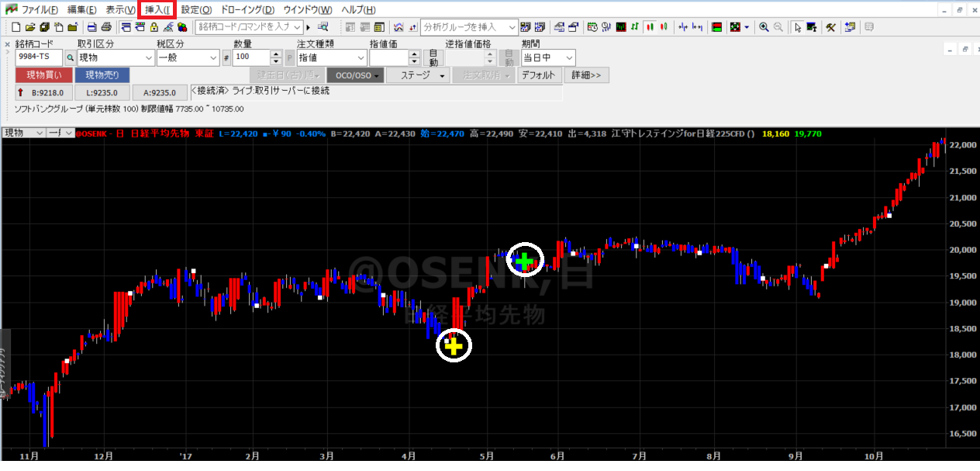Image resolution: width=980 pixels, height=471 pixels.
Task: Click the 銘柄コード field containing 9984-TS
Action: [39, 57]
